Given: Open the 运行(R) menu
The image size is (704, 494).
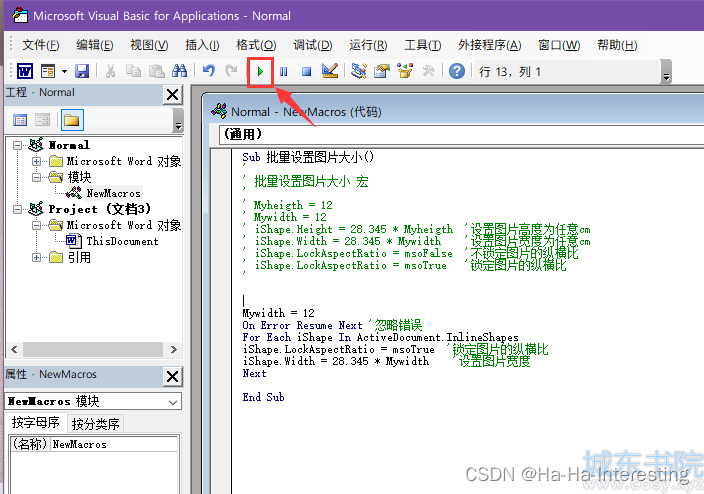Looking at the screenshot, I should (368, 45).
